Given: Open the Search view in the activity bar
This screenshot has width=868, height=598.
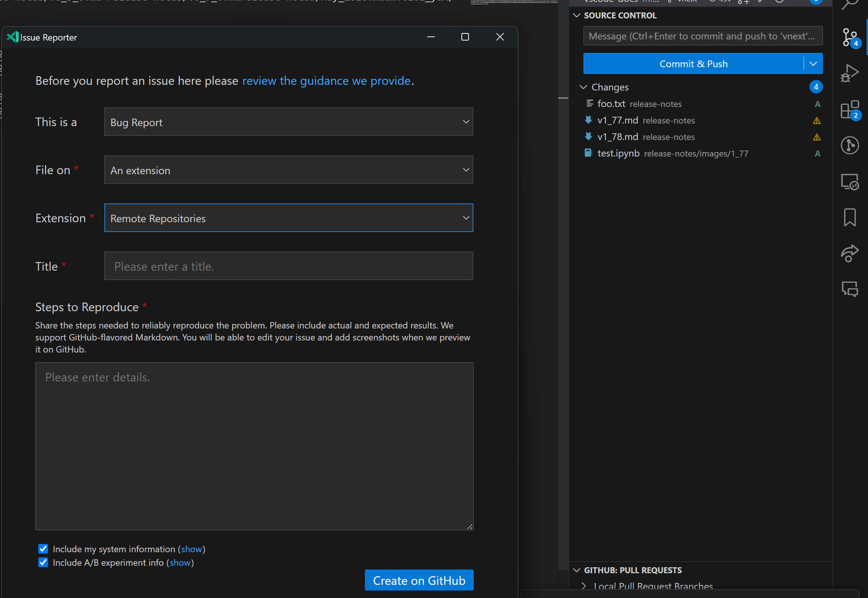Looking at the screenshot, I should point(850,5).
